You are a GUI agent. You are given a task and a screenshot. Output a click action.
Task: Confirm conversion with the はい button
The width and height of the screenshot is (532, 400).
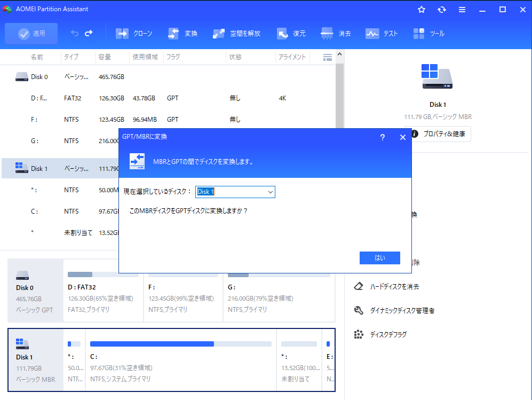coord(380,258)
